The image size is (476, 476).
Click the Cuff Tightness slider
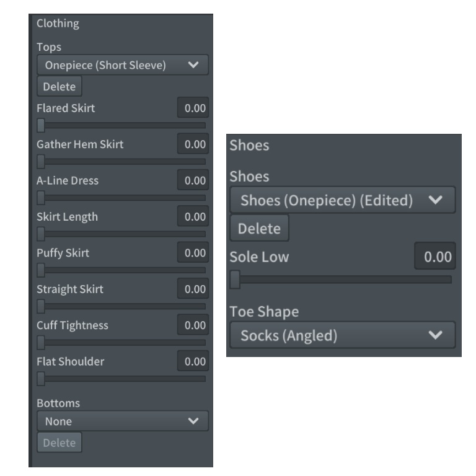tap(42, 342)
